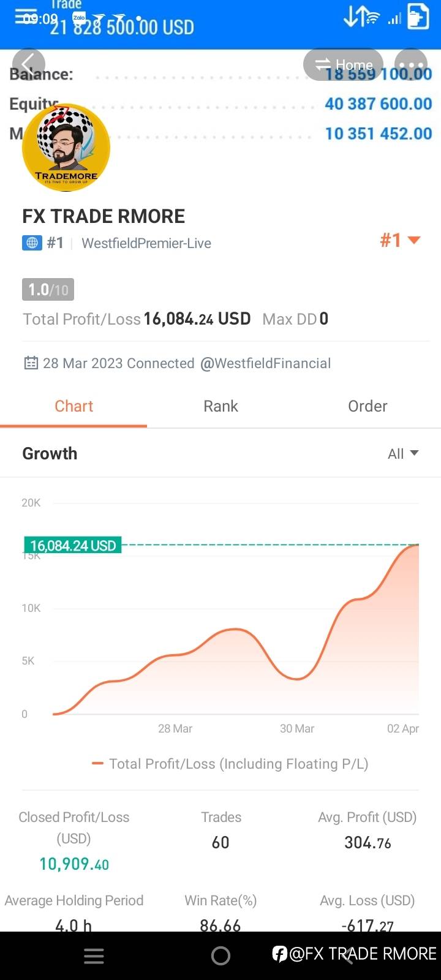Open the @WestfieldFinancial link
The width and height of the screenshot is (441, 980).
click(x=265, y=363)
